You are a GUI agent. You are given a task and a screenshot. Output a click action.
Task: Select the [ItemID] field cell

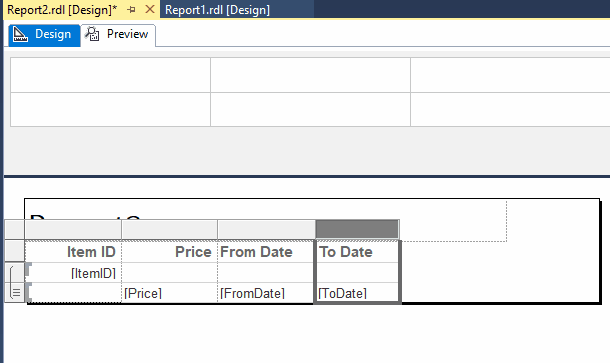[74, 273]
